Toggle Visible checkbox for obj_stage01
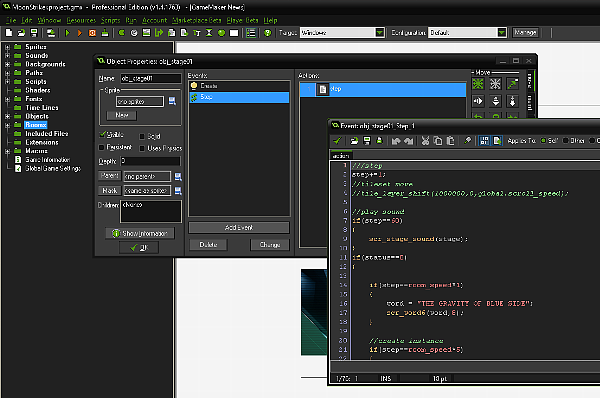 (x=102, y=134)
